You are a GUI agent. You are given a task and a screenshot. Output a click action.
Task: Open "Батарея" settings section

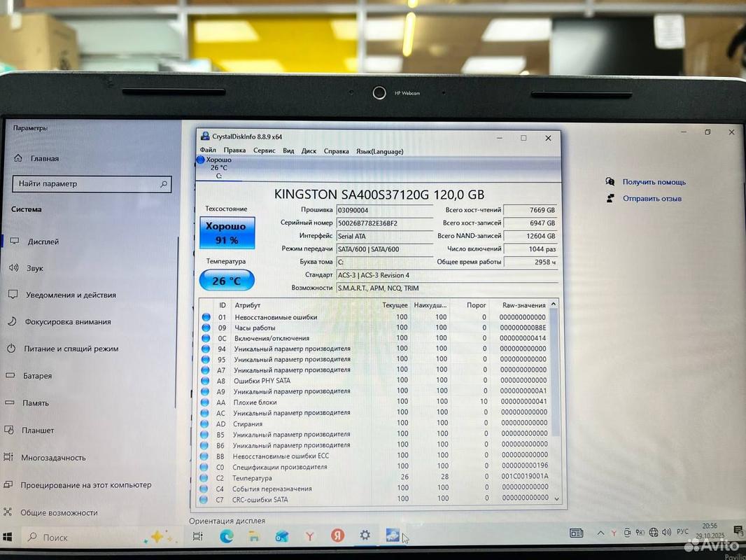[36, 376]
